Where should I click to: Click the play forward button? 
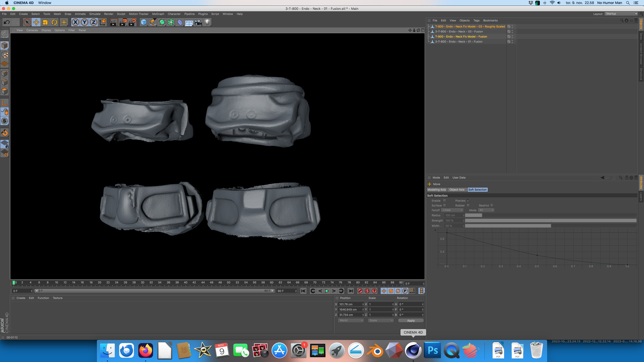pyautogui.click(x=327, y=291)
